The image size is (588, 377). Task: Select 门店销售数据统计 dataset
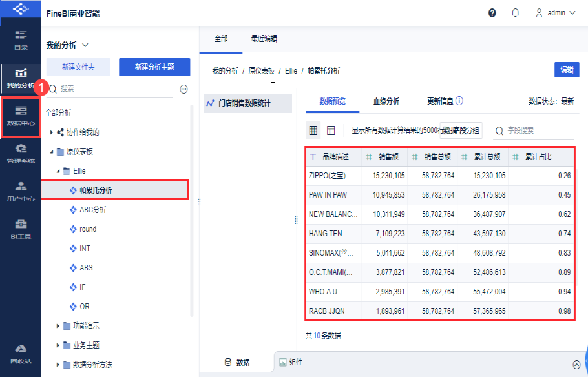[x=248, y=103]
